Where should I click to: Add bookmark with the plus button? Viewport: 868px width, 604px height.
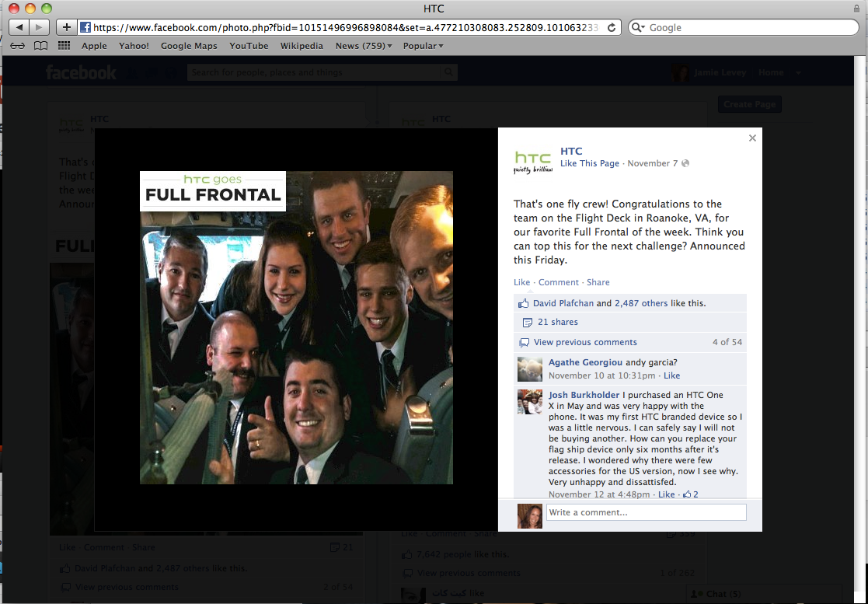66,27
